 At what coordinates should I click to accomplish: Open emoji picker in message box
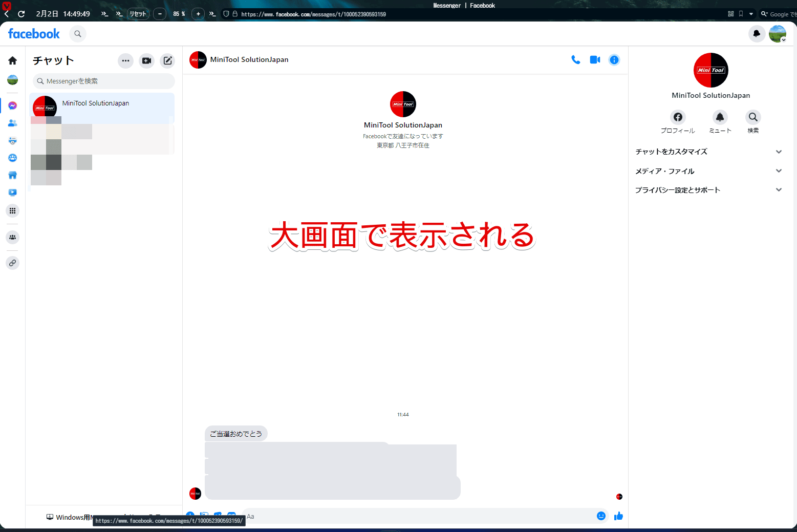point(601,516)
